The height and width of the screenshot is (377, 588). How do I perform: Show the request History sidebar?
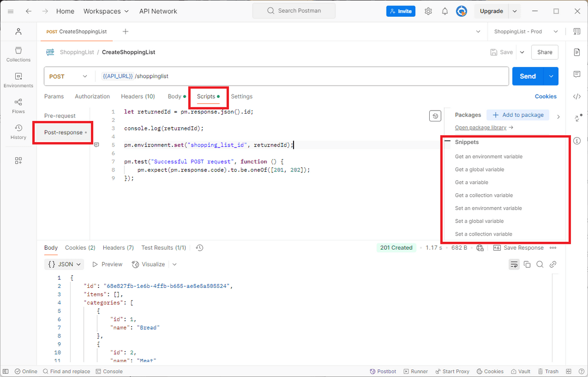coord(18,131)
